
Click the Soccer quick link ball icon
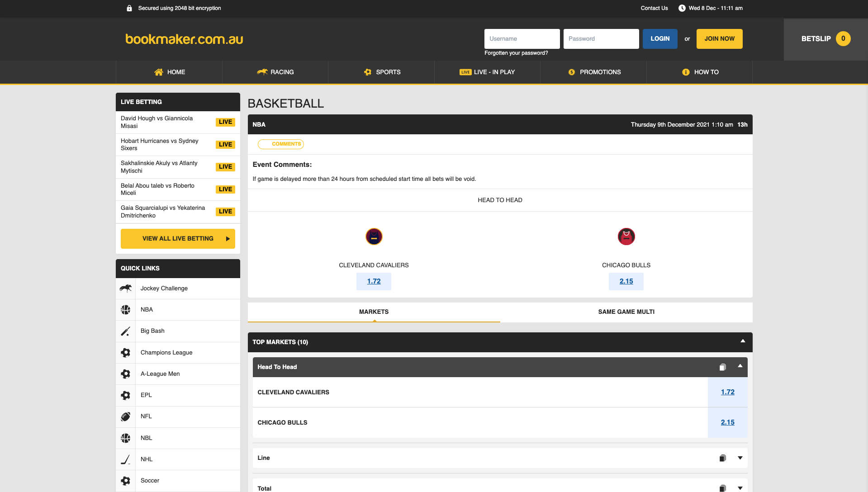pos(126,481)
